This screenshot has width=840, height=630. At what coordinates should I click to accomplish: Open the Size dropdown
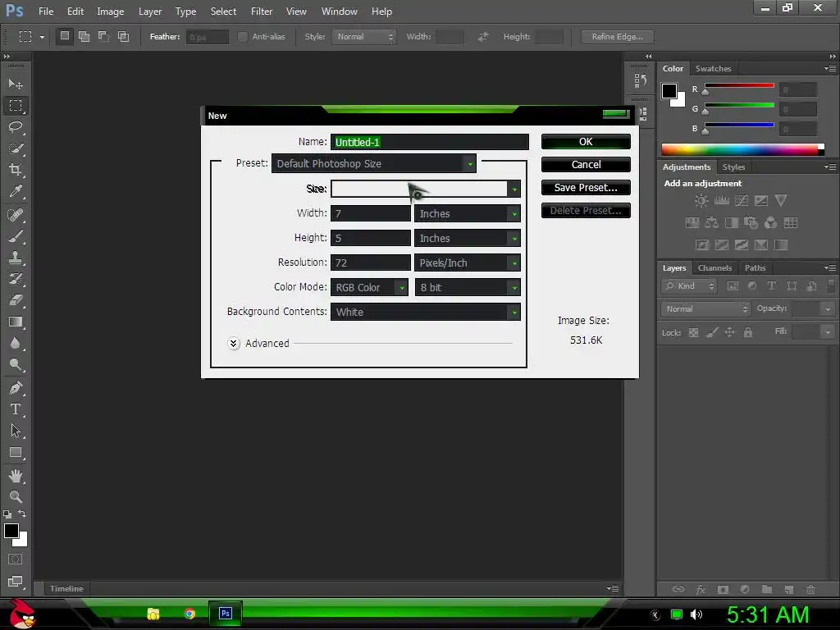426,189
